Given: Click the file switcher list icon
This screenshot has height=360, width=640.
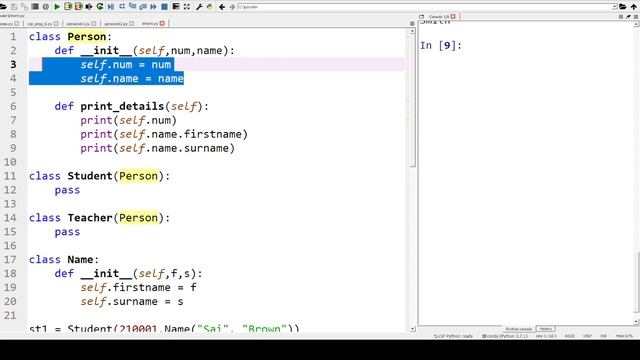Looking at the screenshot, I should click(x=35, y=7).
